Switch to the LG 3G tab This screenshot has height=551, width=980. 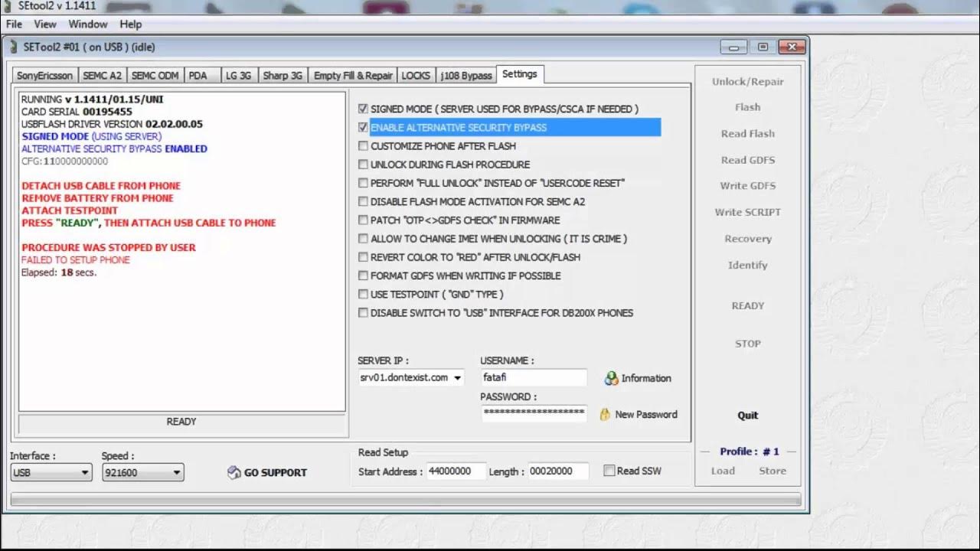tap(239, 76)
